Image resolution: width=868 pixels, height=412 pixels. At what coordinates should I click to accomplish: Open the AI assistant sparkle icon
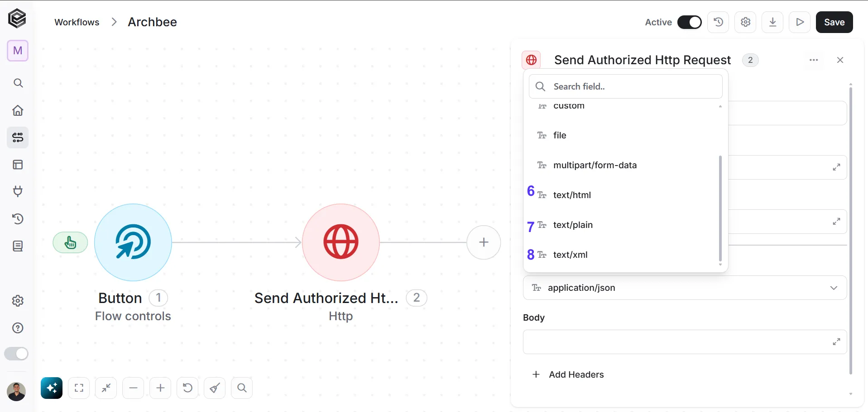pyautogui.click(x=52, y=388)
